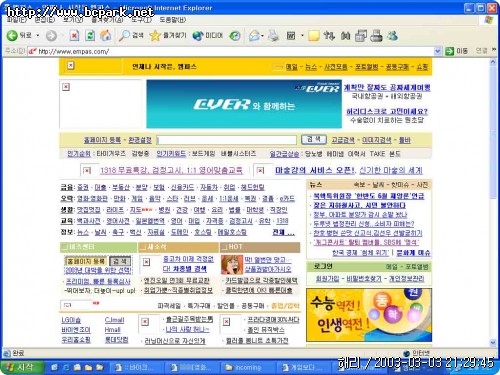Click the Edit with Word toolbar icon
Screen dimensions: 500x375
tap(291, 36)
